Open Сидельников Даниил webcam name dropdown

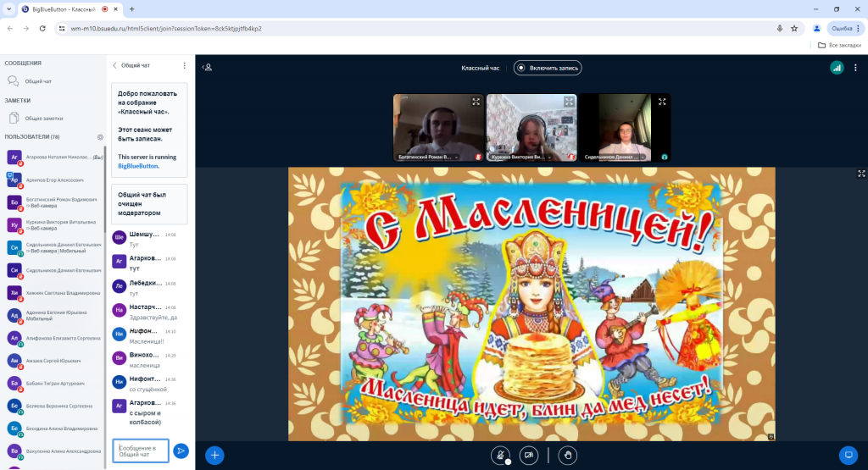pos(615,157)
